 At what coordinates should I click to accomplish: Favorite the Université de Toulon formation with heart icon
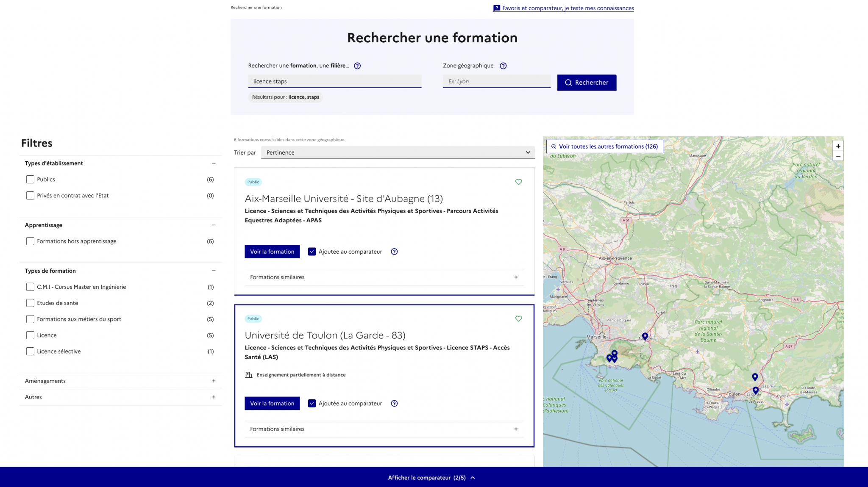(x=518, y=318)
